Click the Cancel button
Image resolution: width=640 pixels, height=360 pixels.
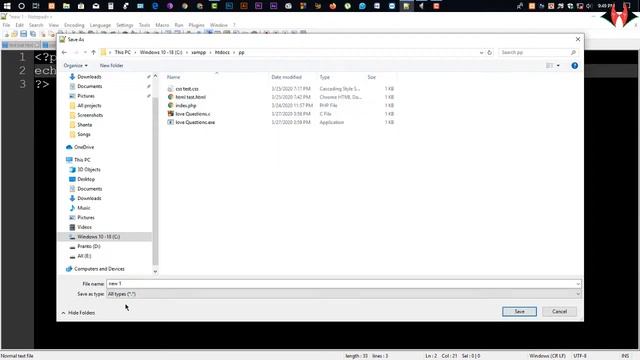pyautogui.click(x=559, y=311)
